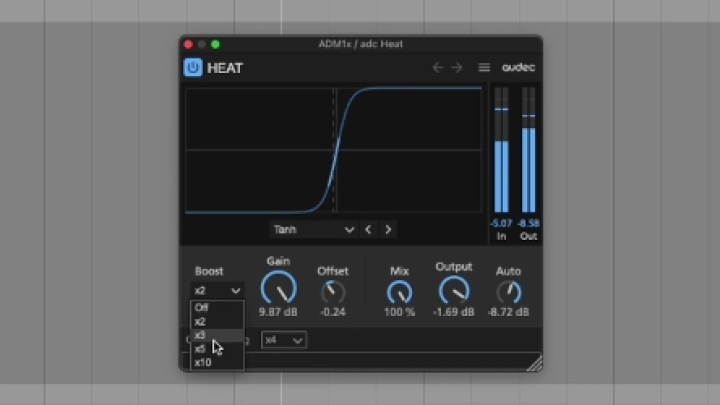Open the x4 oversampling dropdown
Viewport: 720px width, 405px height.
(284, 340)
